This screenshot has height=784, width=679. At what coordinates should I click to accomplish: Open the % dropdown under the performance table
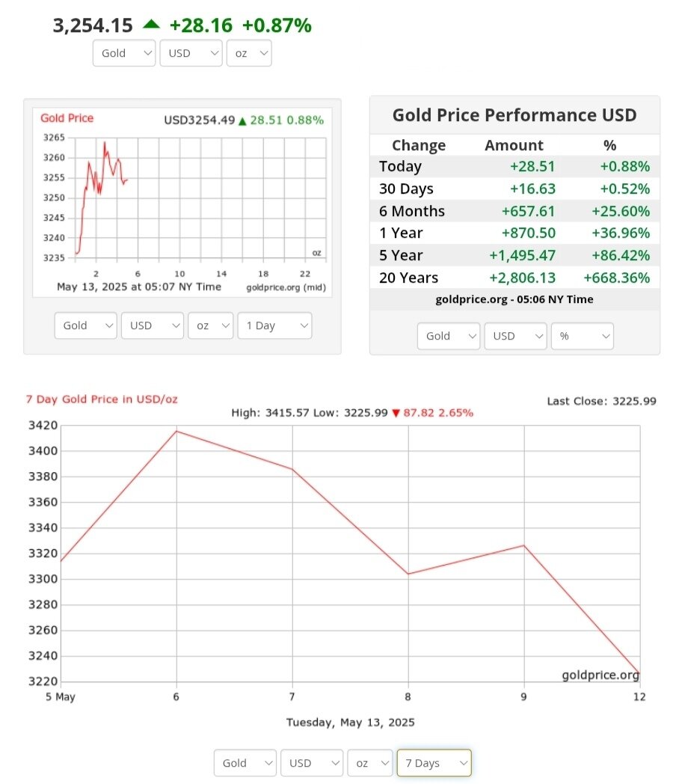pos(582,336)
